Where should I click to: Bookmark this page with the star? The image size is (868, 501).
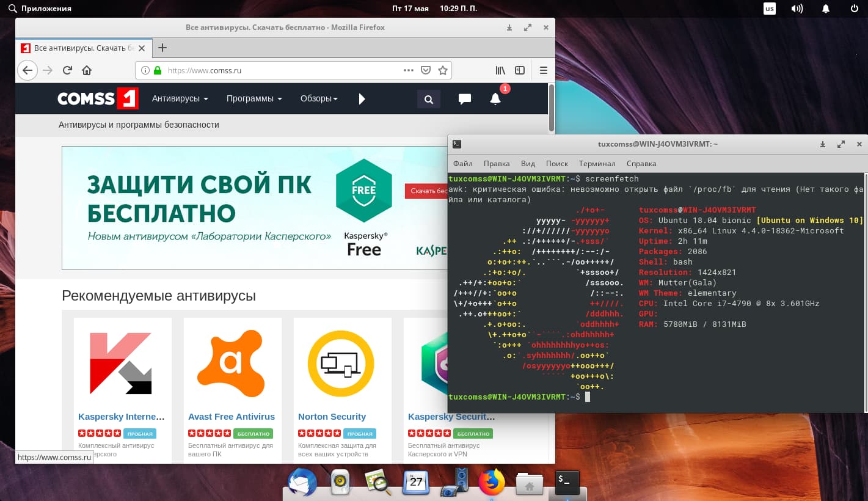point(442,70)
